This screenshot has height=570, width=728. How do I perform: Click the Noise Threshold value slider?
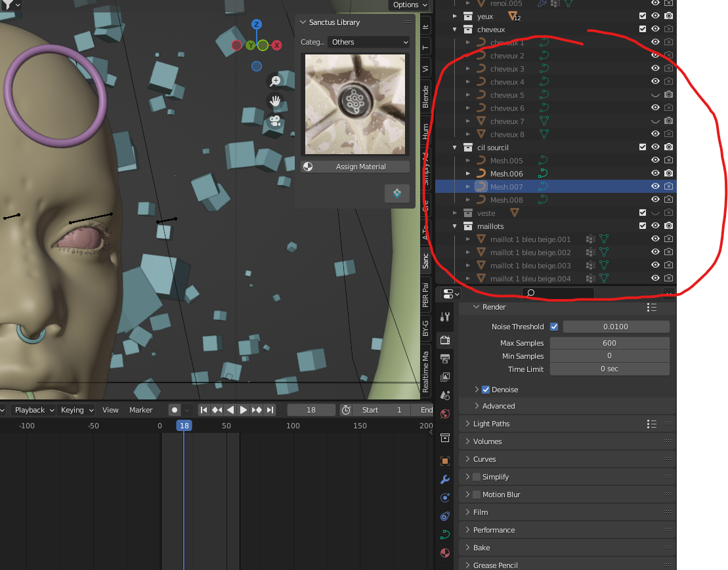click(616, 327)
